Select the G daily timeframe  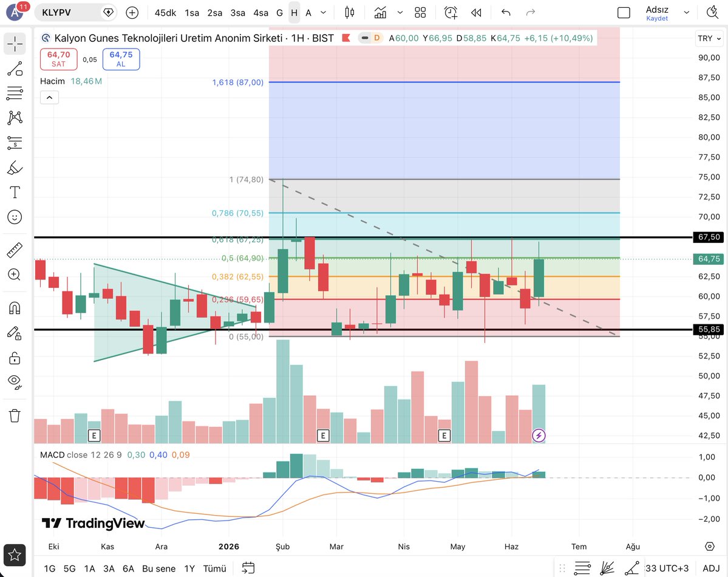[279, 13]
